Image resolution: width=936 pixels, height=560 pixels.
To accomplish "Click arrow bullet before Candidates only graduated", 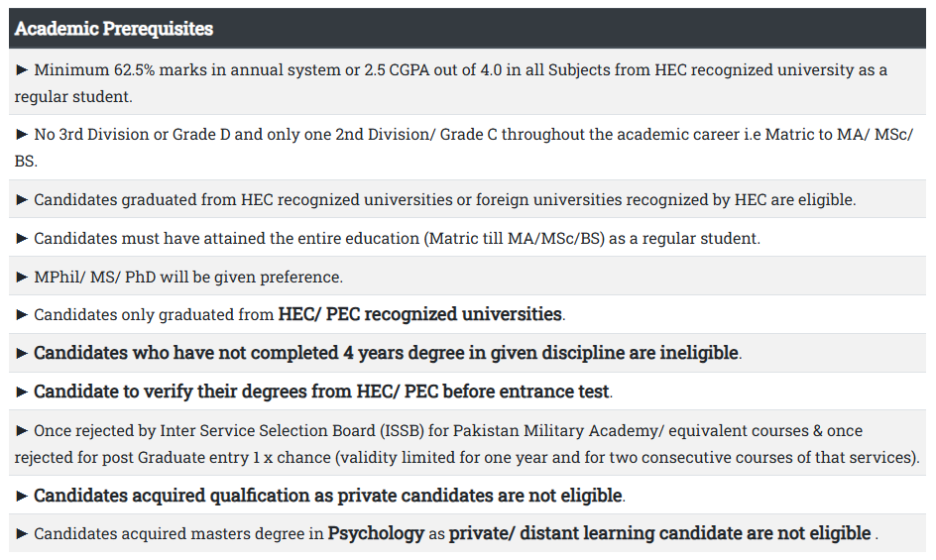I will tap(23, 315).
